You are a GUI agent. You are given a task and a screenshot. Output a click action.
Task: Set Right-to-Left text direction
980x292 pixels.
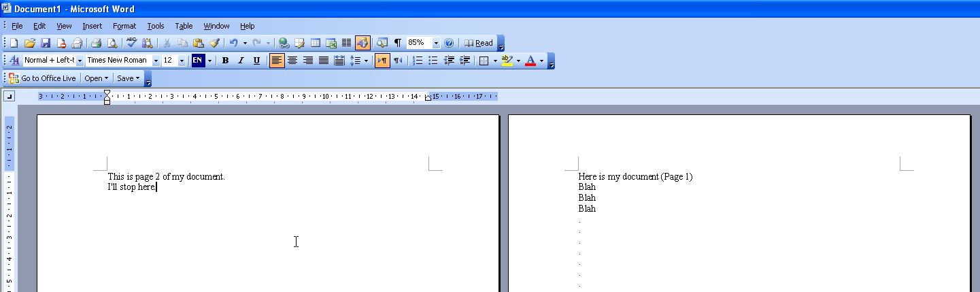coord(398,61)
